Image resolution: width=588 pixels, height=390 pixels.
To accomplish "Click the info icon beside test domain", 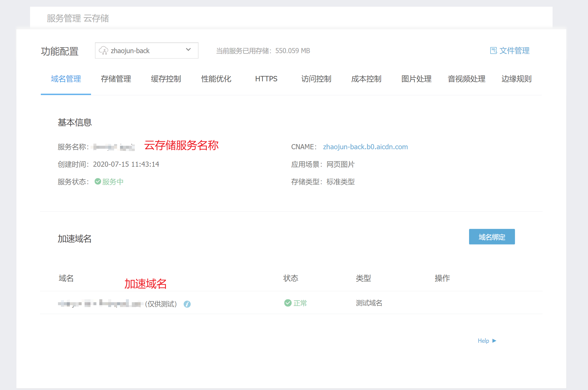I will 187,304.
